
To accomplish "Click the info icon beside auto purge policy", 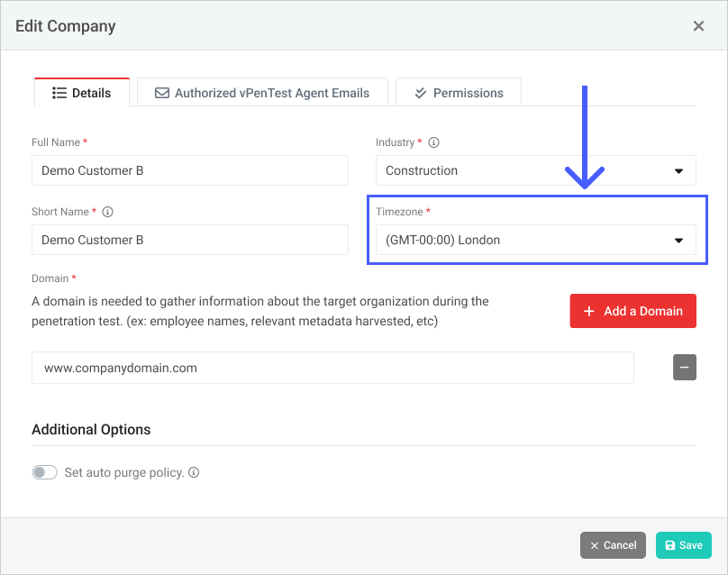I will tap(194, 472).
